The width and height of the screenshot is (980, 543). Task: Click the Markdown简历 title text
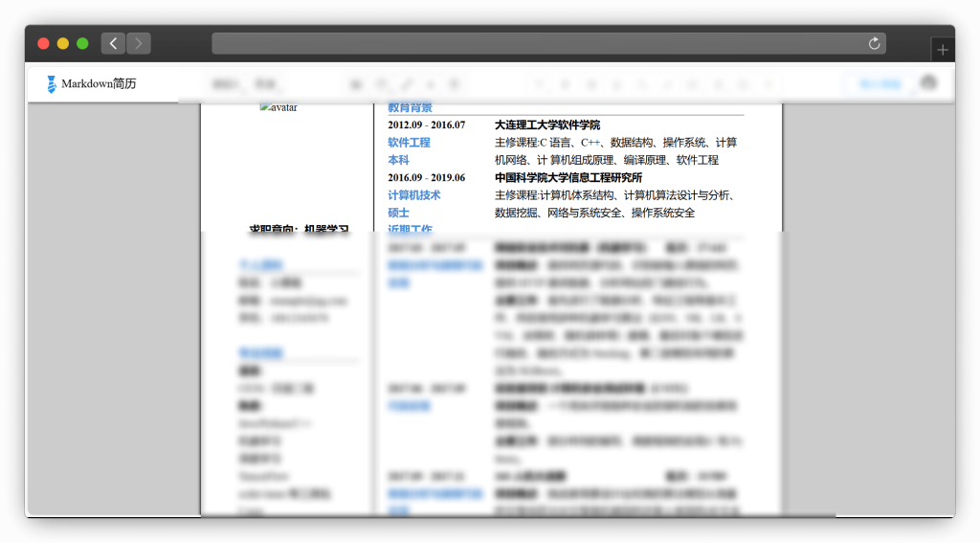point(99,84)
